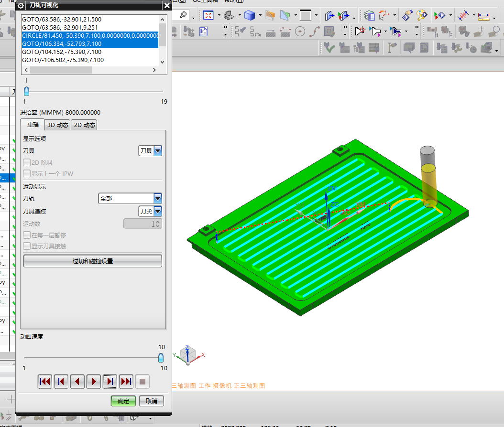504x427 pixels.
Task: Expand the arrow next to Background square icon
Action: pos(316,15)
